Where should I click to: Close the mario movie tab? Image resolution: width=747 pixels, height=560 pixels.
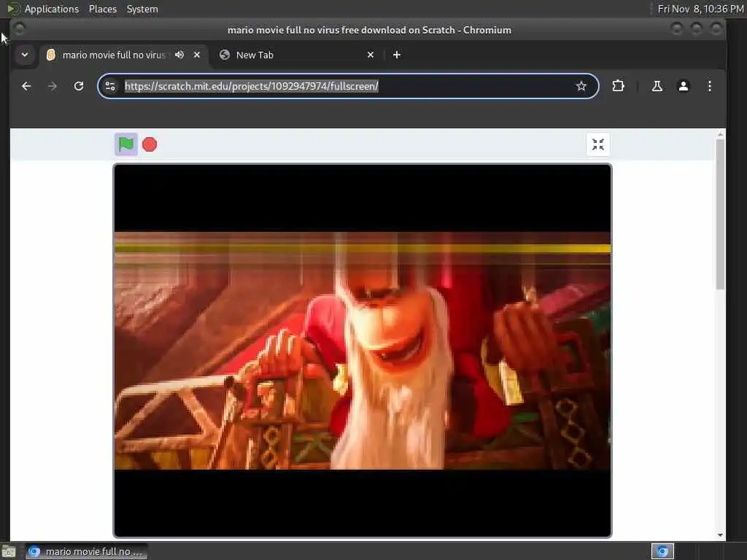tap(197, 55)
